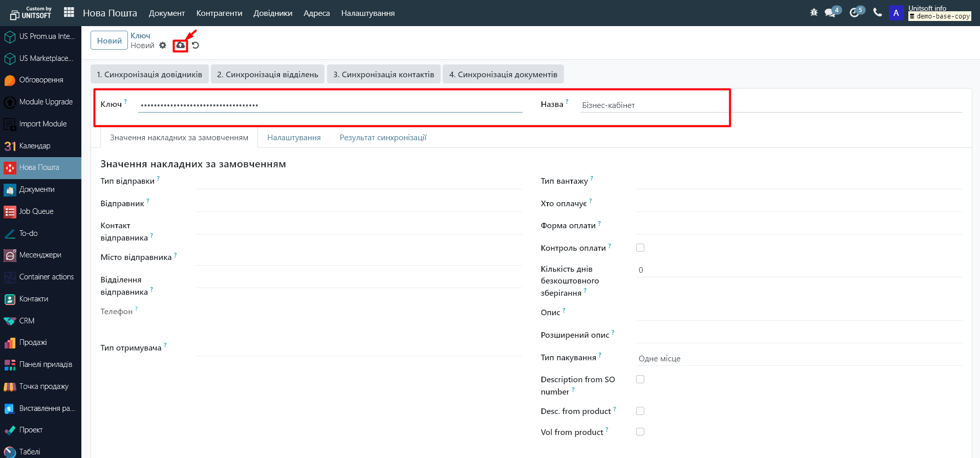Click the discard changes undo icon
Viewport: 980px width, 458px height.
pyautogui.click(x=195, y=46)
